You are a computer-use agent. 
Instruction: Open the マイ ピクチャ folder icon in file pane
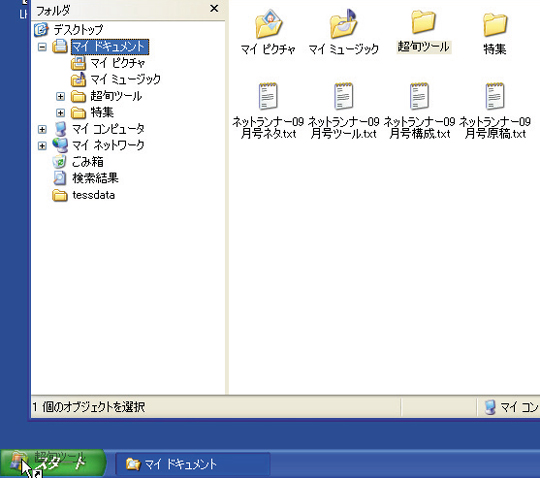click(269, 24)
